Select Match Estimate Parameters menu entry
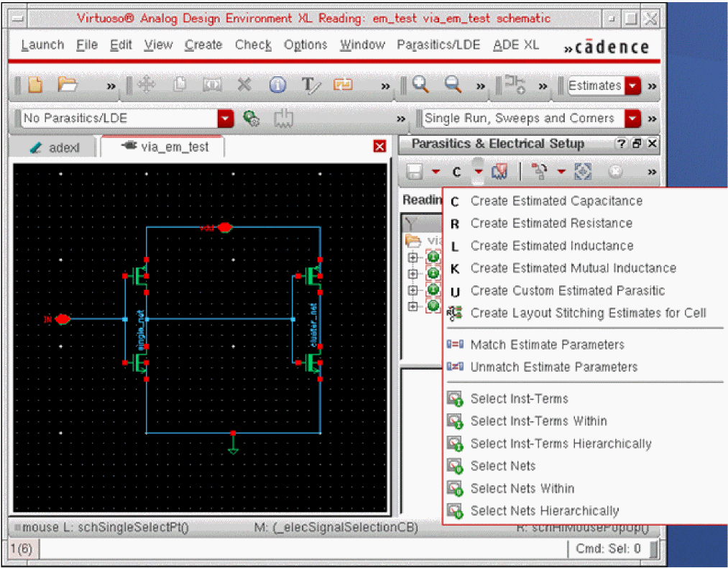 tap(547, 345)
